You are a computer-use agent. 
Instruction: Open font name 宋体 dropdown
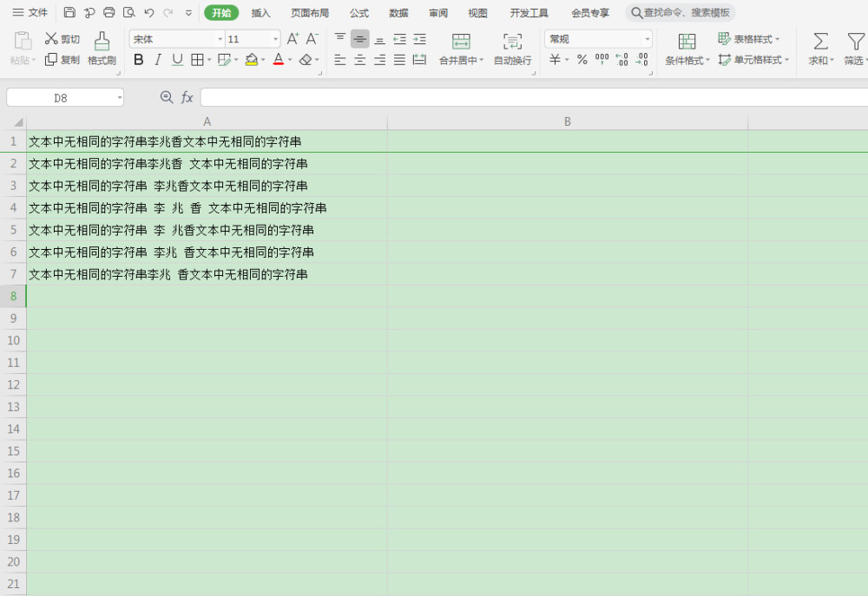220,39
